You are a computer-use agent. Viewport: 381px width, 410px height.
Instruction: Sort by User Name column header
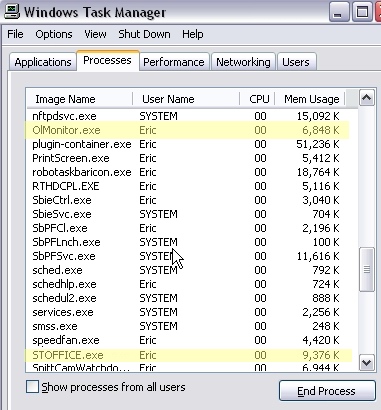(186, 99)
